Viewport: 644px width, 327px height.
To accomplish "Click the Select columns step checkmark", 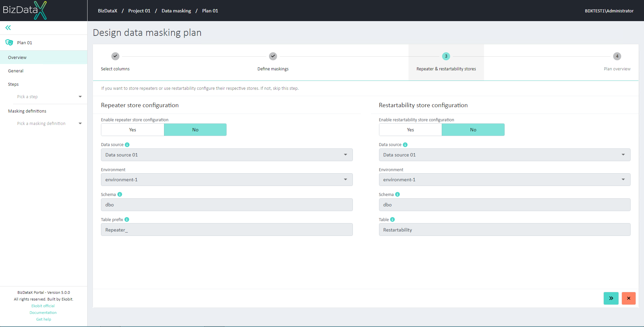I will 115,56.
